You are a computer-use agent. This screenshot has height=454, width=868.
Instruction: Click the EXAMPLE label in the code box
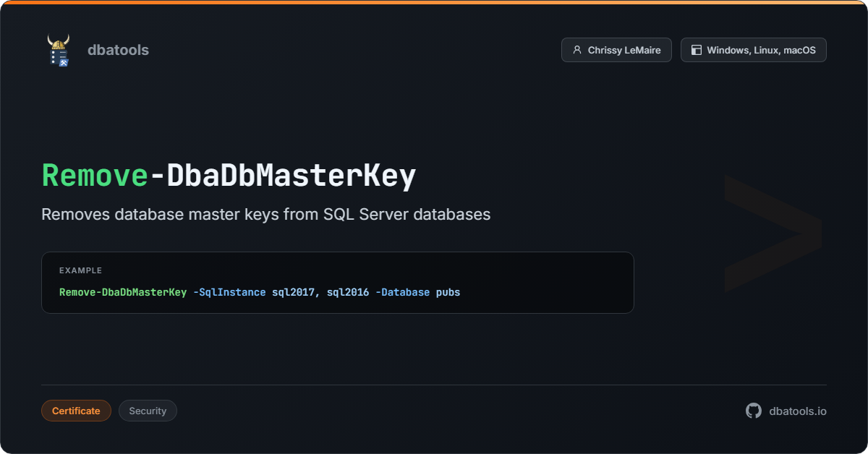pos(80,270)
